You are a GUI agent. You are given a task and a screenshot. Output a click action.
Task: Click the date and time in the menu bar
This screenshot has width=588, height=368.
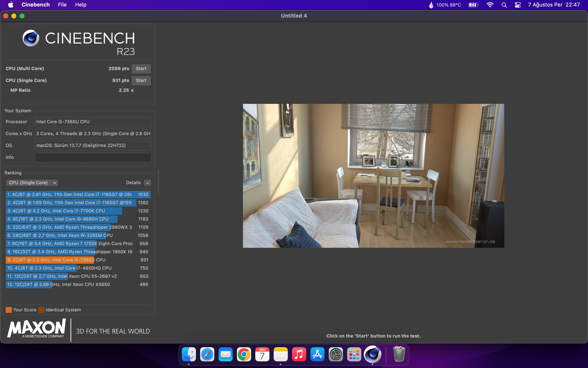[x=554, y=5]
